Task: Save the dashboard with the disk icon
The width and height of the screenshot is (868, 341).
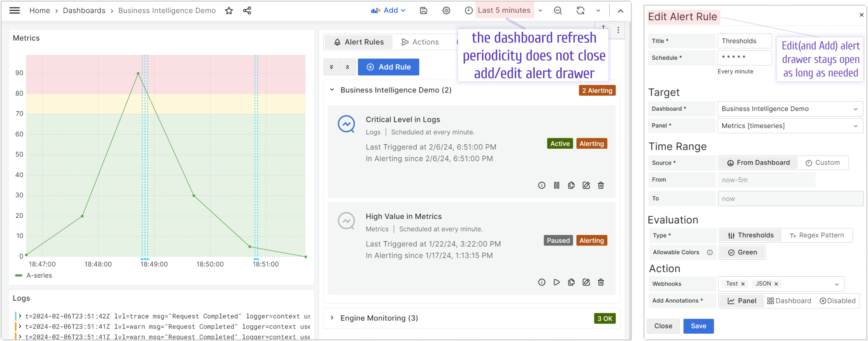Action: point(424,10)
